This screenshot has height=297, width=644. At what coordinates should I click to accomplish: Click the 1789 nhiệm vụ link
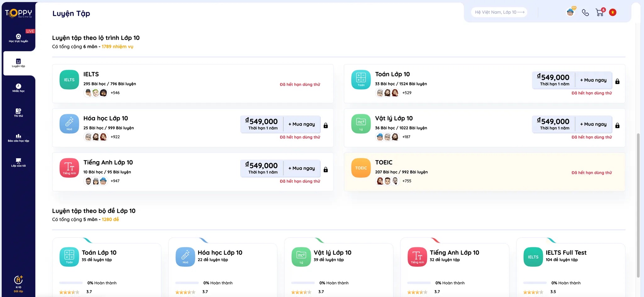[117, 47]
